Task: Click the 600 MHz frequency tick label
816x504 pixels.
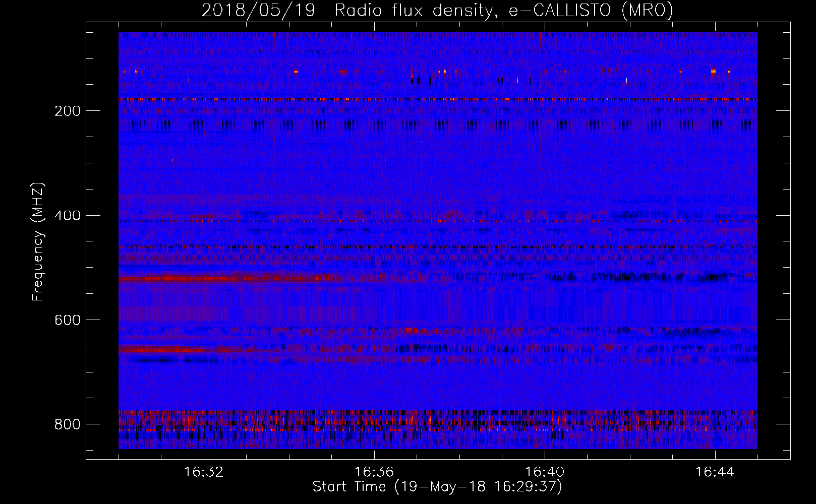Action: (x=68, y=321)
